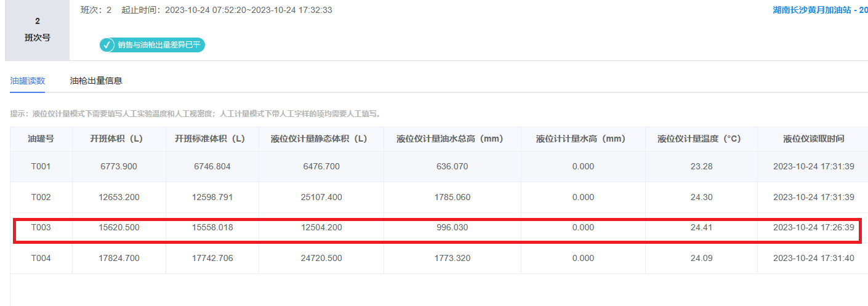
Task: Select the T004 tank number cell
Action: point(41,258)
